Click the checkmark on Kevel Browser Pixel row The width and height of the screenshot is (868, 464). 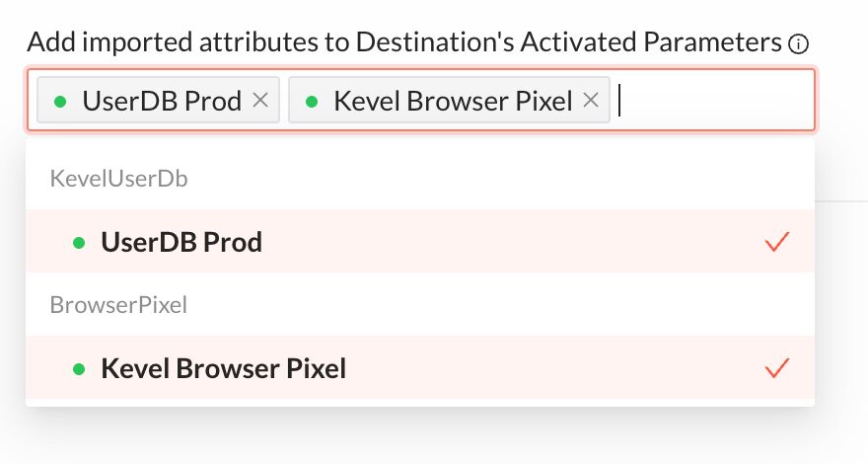tap(776, 368)
